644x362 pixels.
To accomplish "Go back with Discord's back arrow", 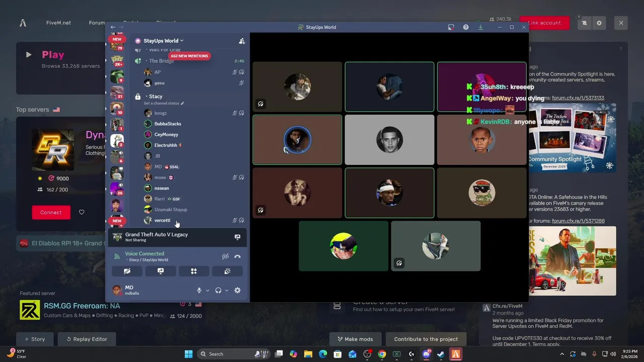I will tap(113, 27).
